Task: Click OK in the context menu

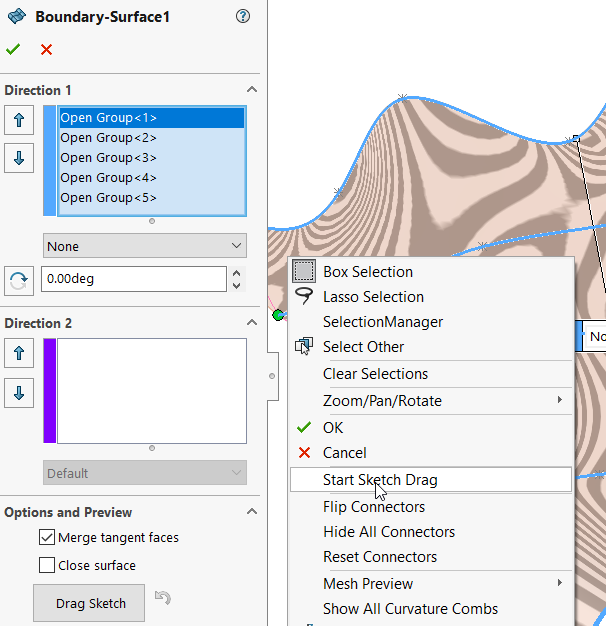Action: point(431,428)
